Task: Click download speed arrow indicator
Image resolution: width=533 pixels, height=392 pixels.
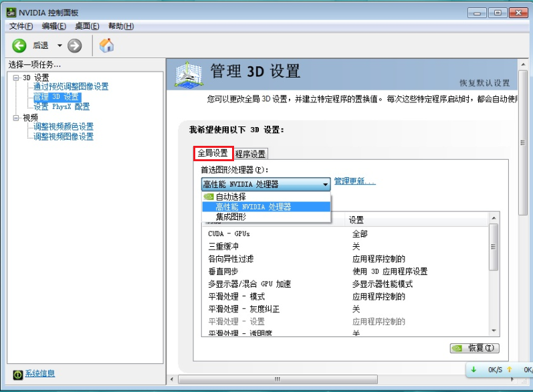Action: click(x=473, y=369)
